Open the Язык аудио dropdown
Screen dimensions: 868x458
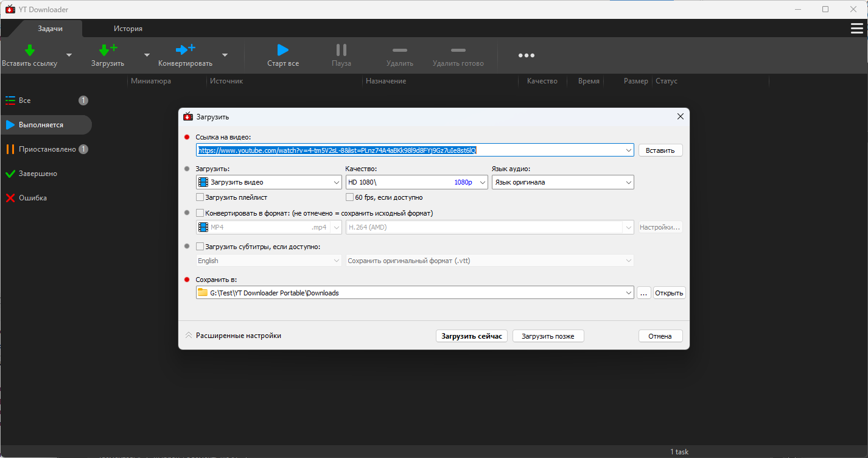click(562, 182)
